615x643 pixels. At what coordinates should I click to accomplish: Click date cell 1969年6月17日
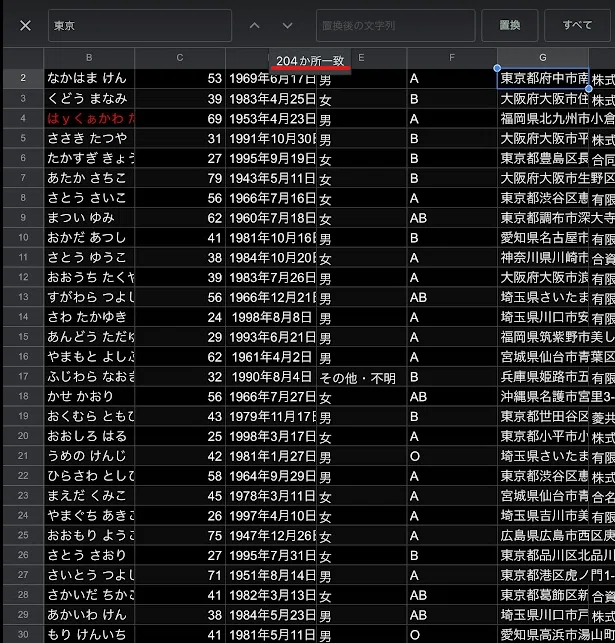[x=271, y=78]
